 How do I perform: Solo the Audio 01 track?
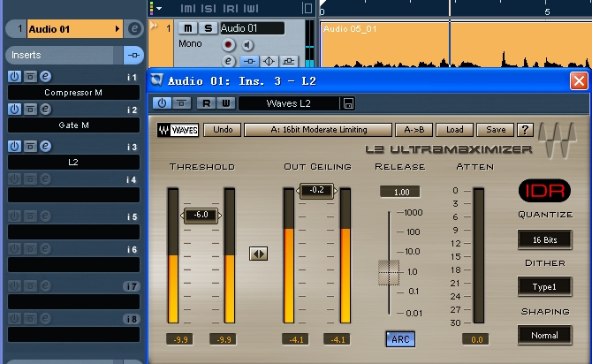[208, 28]
